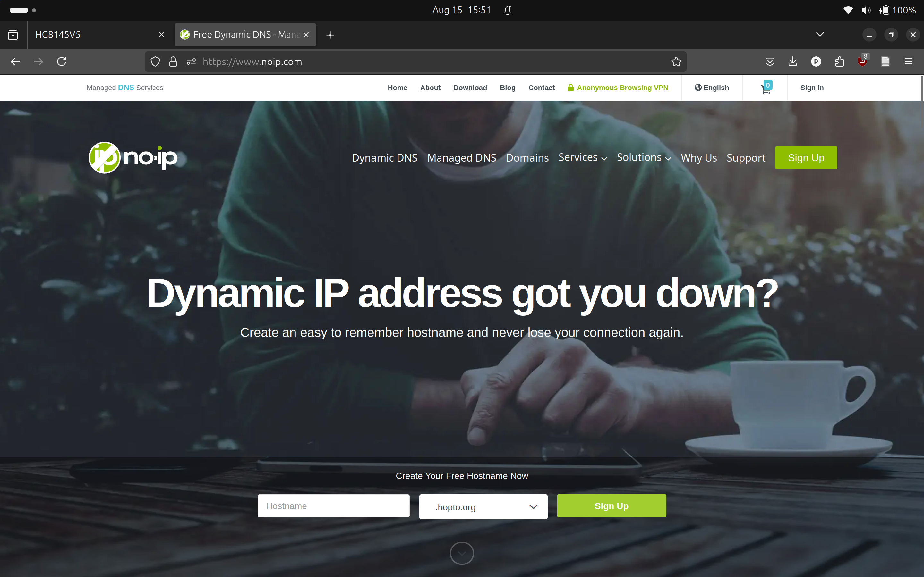Click the Hostname input field
The width and height of the screenshot is (924, 577).
click(333, 505)
